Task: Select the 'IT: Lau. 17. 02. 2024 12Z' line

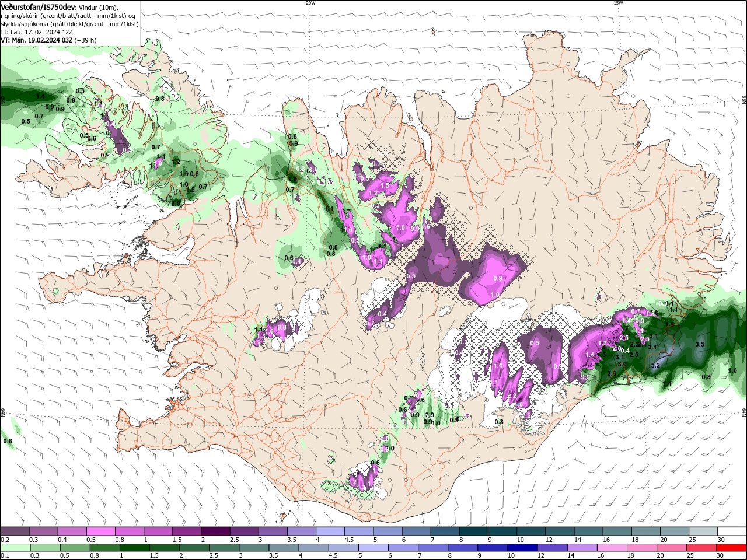Action: (x=37, y=32)
